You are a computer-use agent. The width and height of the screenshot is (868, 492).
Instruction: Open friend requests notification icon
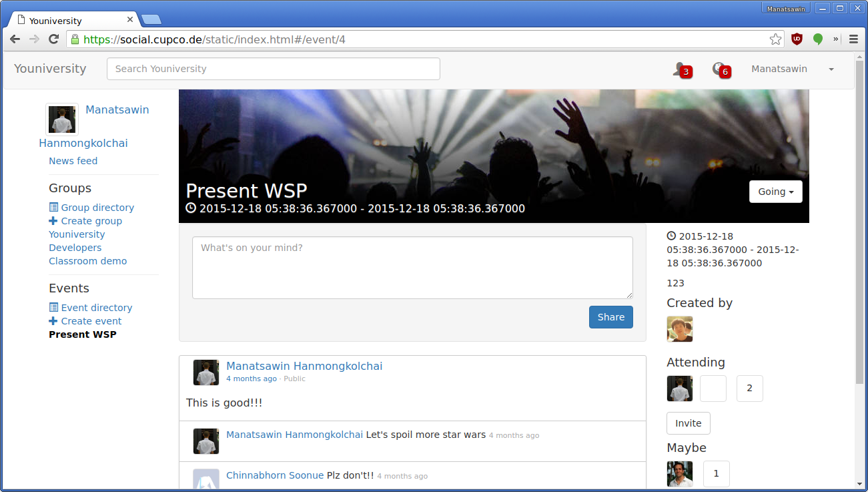[681, 69]
